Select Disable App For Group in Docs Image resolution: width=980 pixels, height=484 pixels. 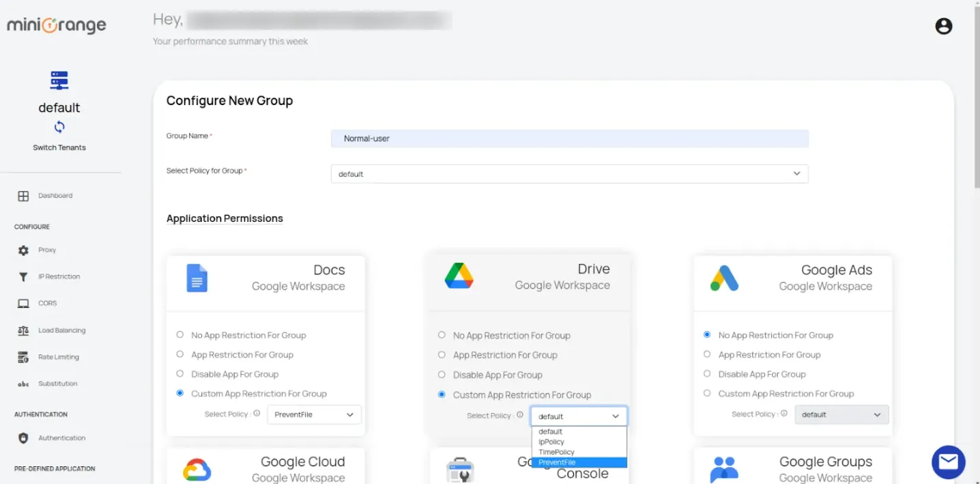[180, 373]
